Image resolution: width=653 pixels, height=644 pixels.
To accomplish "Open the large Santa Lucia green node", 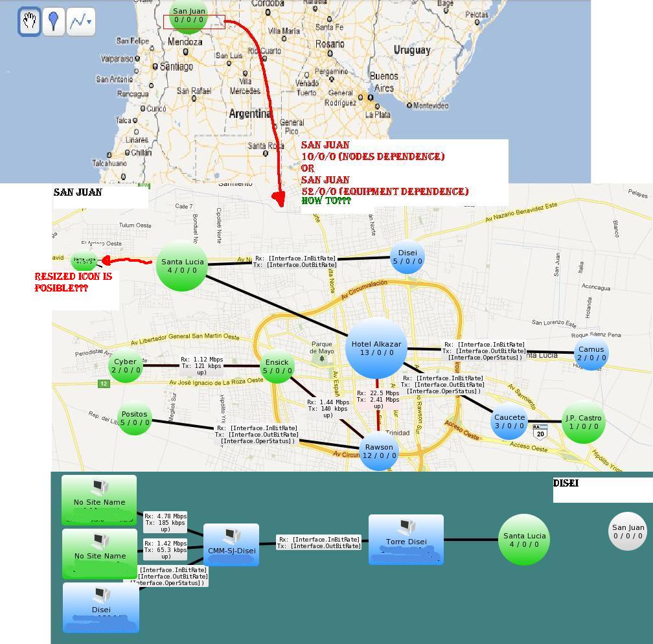I will (x=182, y=266).
